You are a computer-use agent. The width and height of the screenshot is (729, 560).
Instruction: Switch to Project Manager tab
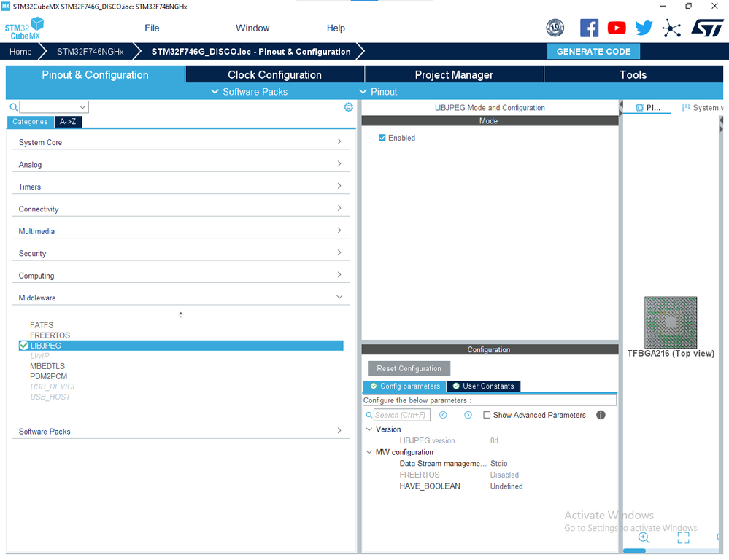454,75
